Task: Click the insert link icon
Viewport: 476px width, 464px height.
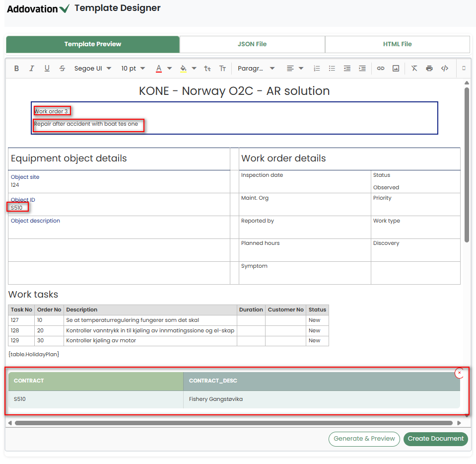Action: [x=381, y=69]
